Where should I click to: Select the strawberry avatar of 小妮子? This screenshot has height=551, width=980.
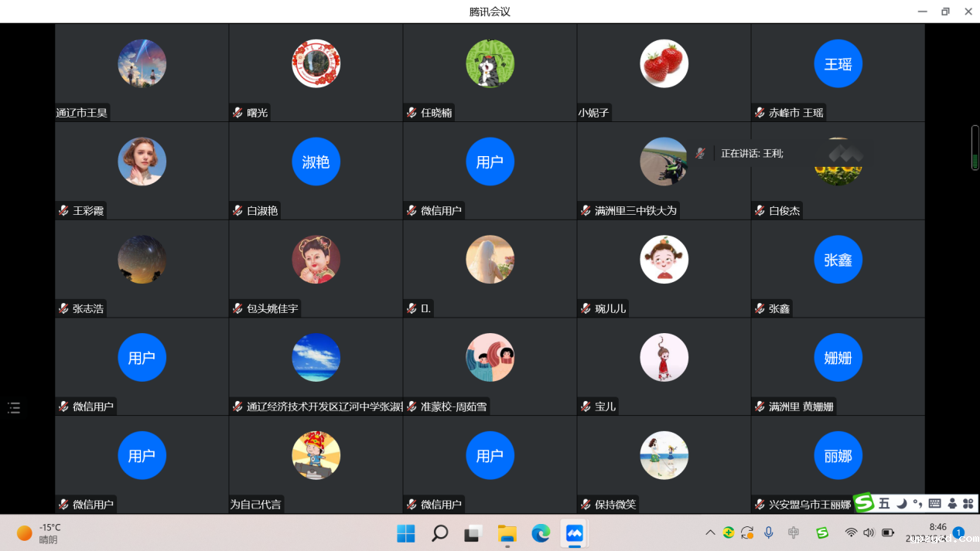pyautogui.click(x=664, y=63)
